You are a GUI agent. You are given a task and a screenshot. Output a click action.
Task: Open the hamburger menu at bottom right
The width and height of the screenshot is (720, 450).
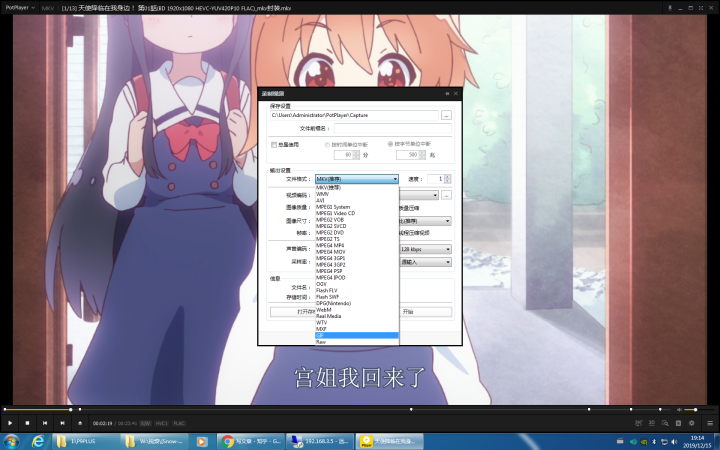click(x=710, y=423)
